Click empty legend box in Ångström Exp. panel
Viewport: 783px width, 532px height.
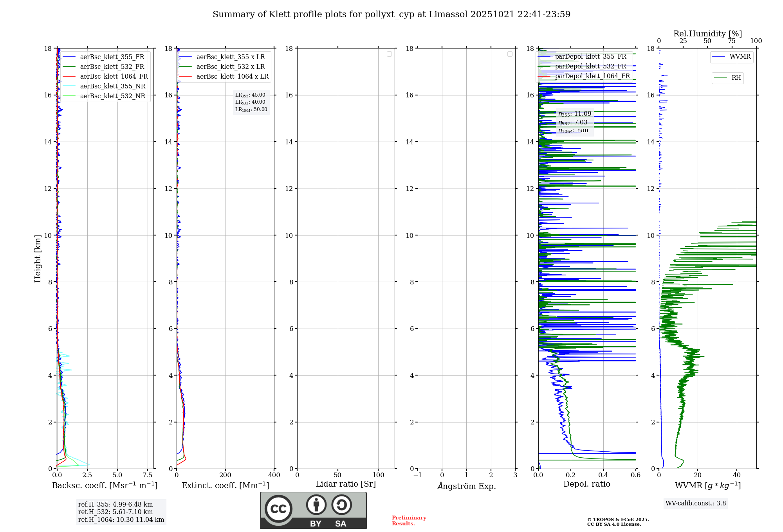tap(510, 54)
